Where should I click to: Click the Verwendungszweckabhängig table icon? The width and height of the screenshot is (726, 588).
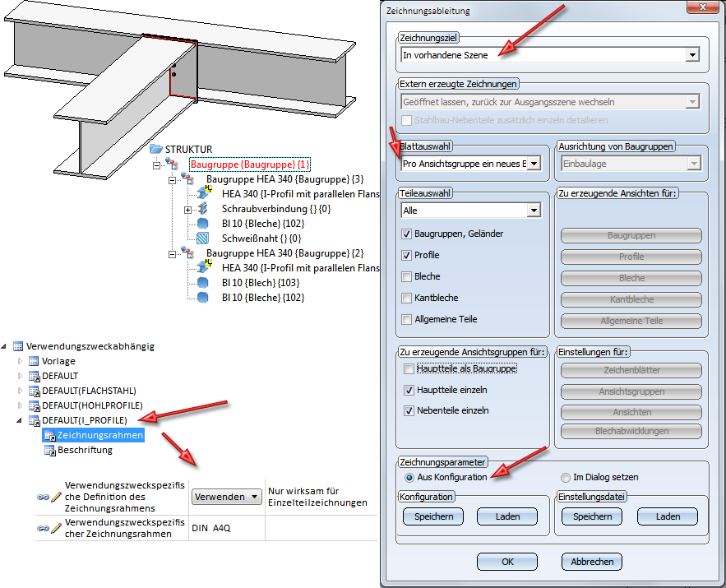pos(18,346)
